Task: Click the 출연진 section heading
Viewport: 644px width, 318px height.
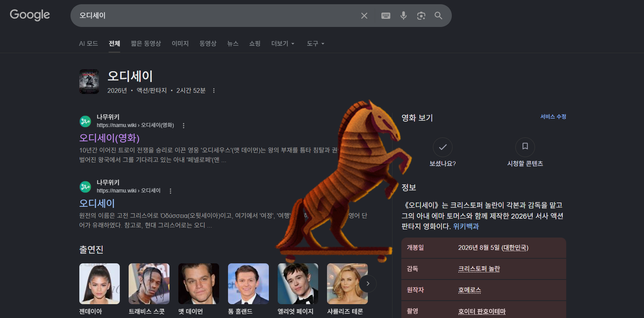Action: pyautogui.click(x=91, y=249)
